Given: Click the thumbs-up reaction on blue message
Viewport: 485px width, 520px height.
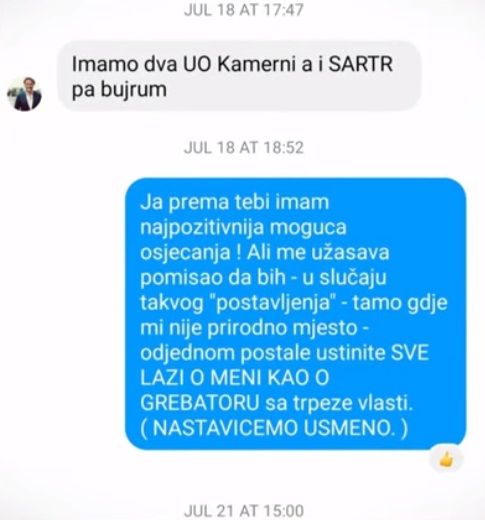Looking at the screenshot, I should point(446,460).
